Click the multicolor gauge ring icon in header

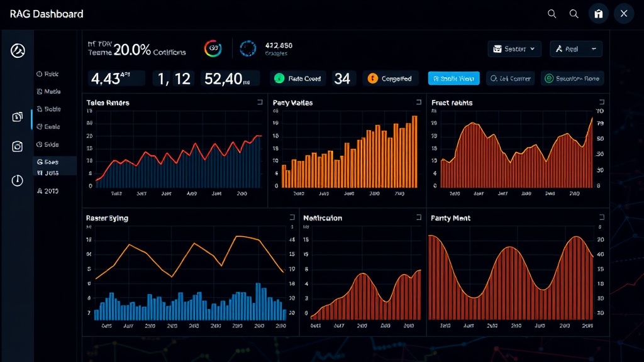coord(213,48)
